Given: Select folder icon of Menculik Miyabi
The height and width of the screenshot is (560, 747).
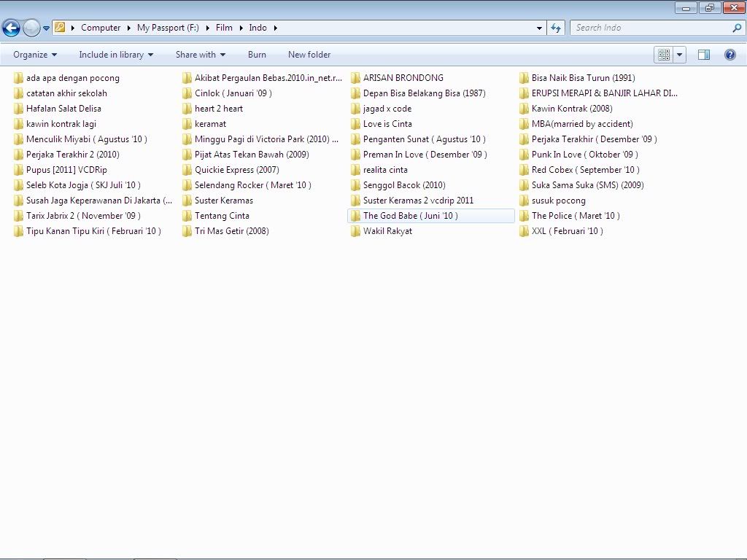Looking at the screenshot, I should point(18,139).
